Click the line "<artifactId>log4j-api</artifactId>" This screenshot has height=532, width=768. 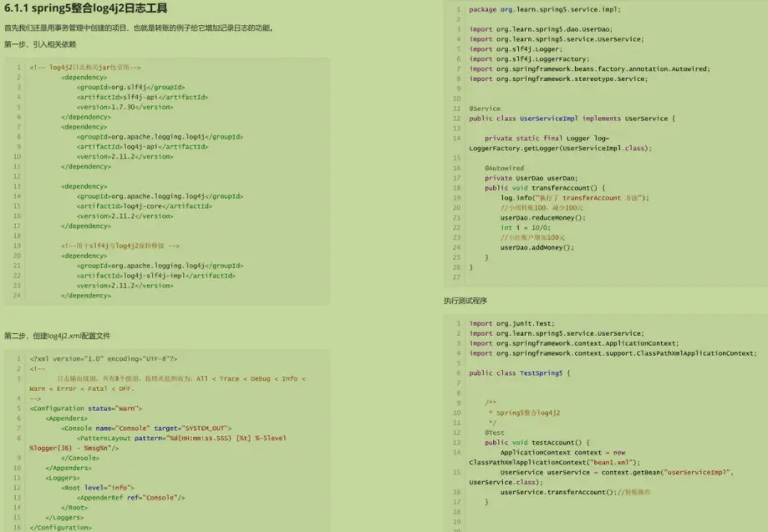click(x=143, y=146)
